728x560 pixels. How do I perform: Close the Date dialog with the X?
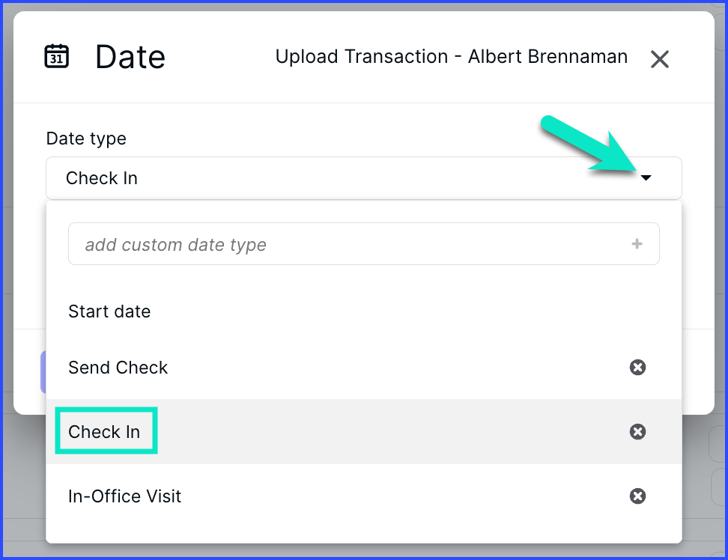pos(659,59)
